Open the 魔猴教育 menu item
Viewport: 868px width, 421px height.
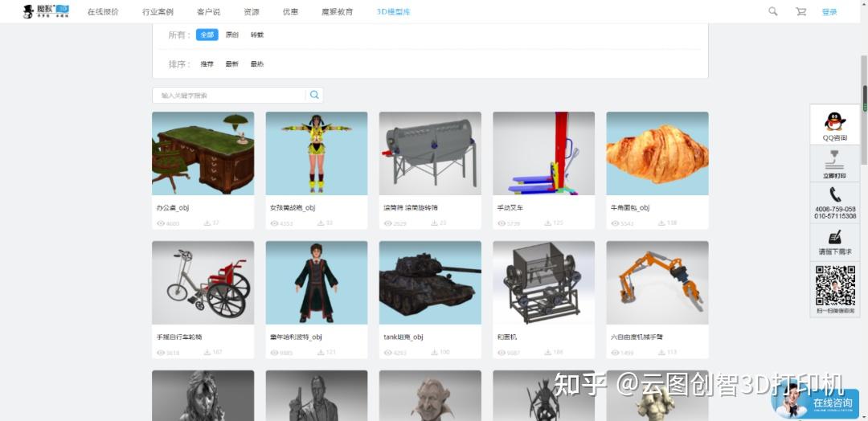(x=337, y=11)
